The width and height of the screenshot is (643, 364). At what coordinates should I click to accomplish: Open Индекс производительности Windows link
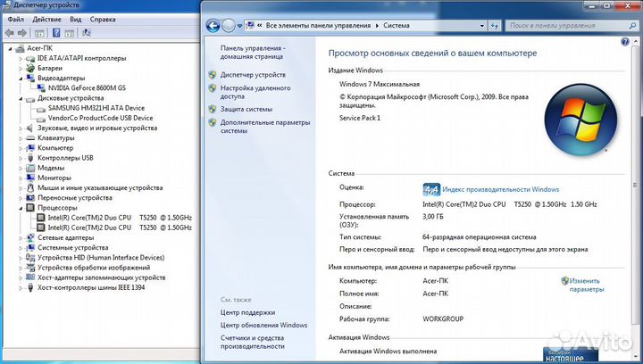(x=501, y=189)
